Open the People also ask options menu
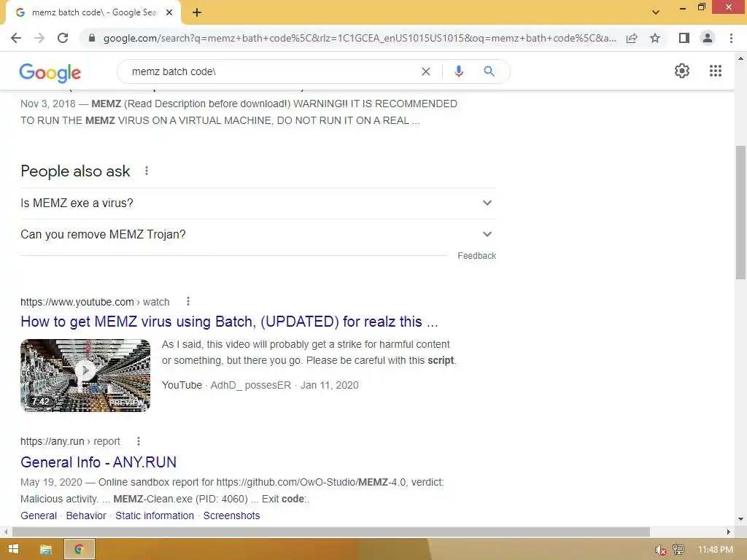This screenshot has height=560, width=747. pyautogui.click(x=147, y=171)
